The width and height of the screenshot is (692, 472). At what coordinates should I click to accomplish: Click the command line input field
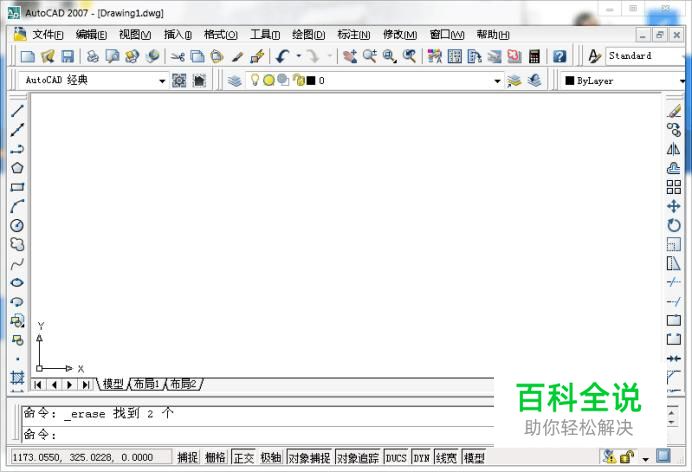coord(258,435)
